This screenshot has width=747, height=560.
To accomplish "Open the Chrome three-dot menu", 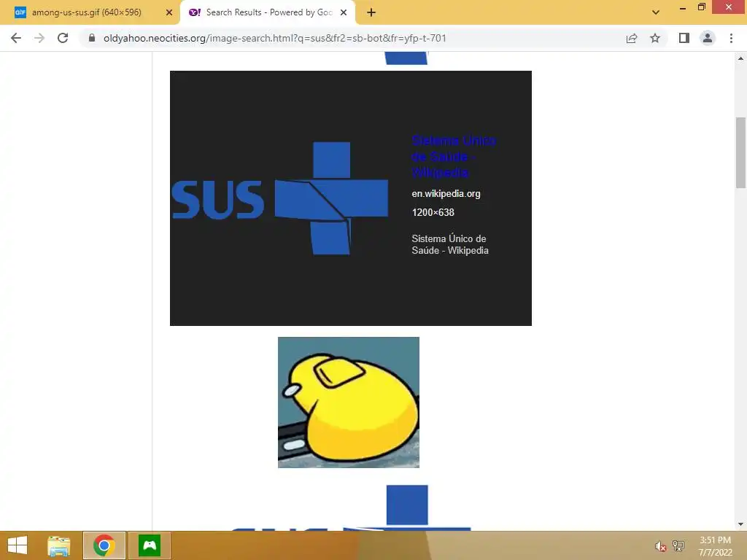I will (x=731, y=38).
